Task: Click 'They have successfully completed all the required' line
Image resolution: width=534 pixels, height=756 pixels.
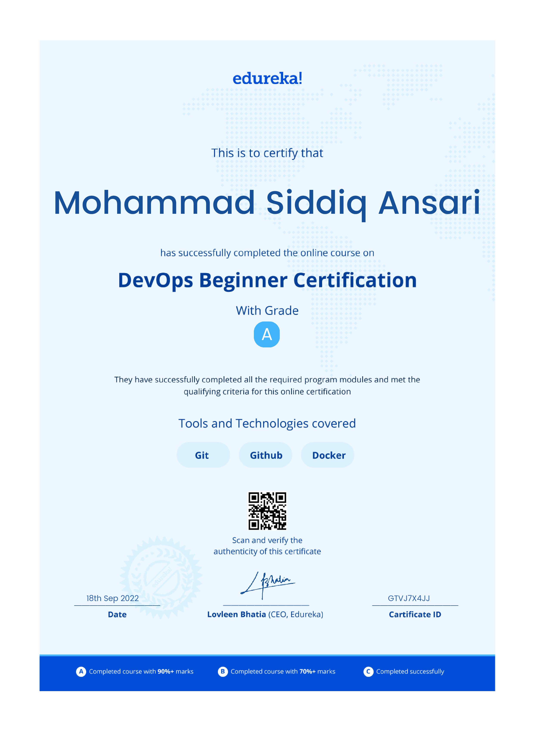Action: click(x=267, y=380)
